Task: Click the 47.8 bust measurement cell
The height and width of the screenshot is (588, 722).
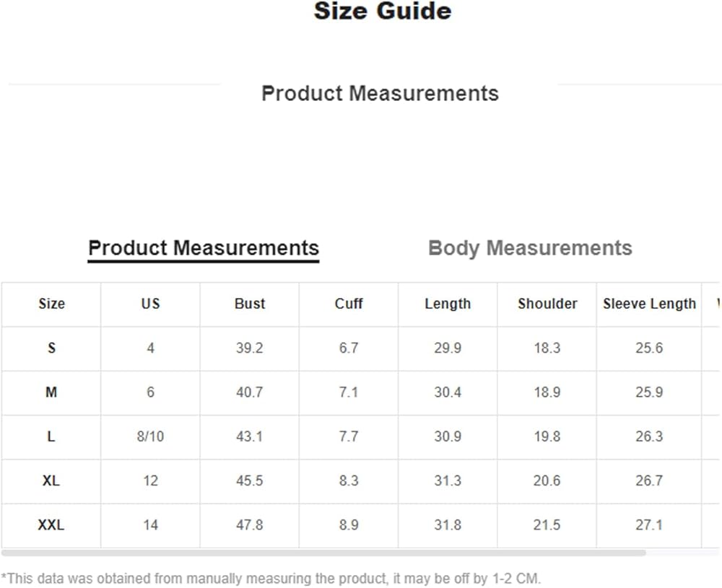Action: pos(250,525)
